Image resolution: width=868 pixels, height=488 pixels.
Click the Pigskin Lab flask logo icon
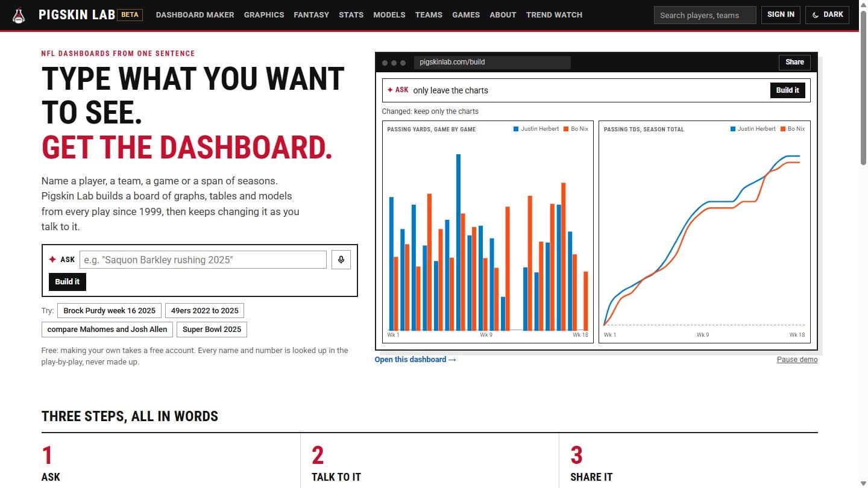coord(19,15)
